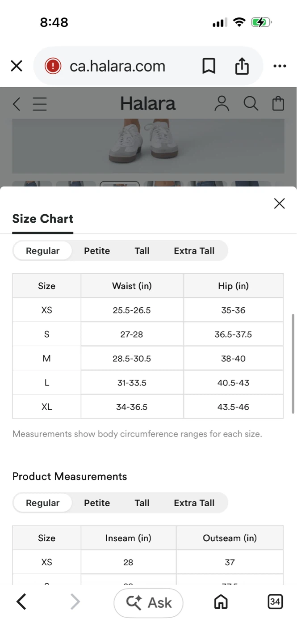Open the three-dot browser menu
Viewport: 297px width, 644px height.
pos(280,66)
